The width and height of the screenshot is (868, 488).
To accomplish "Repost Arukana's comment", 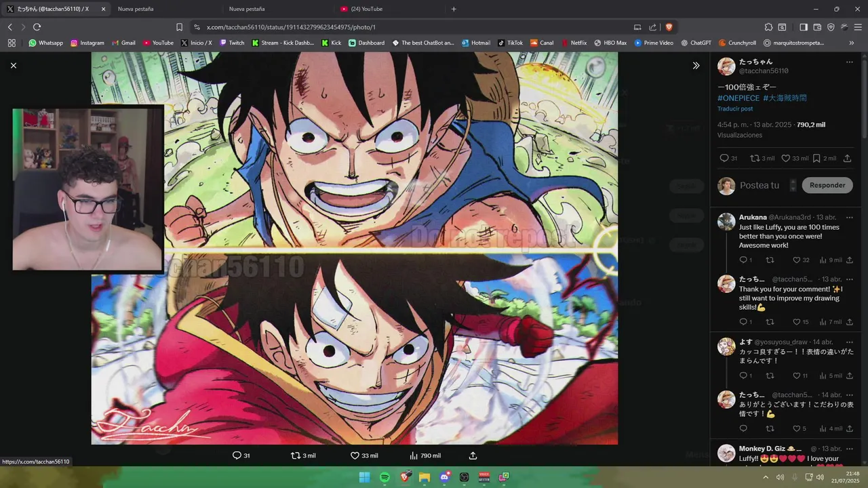I will click(x=770, y=260).
